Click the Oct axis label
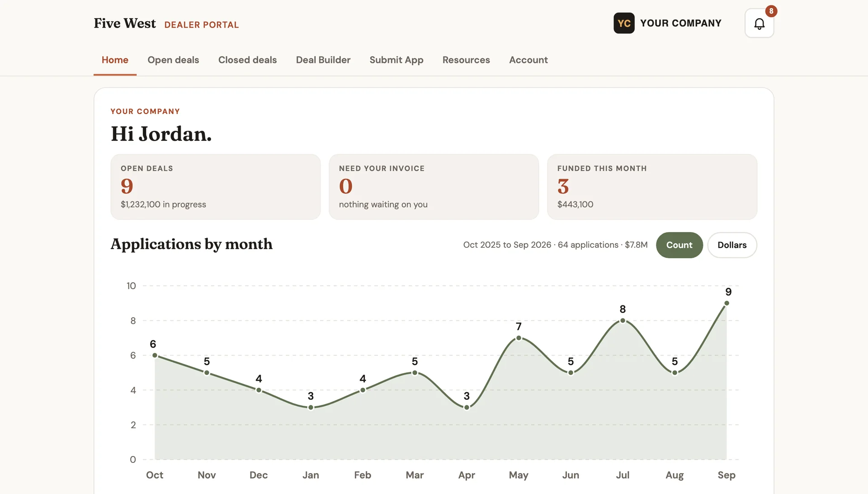The image size is (868, 494). [155, 475]
